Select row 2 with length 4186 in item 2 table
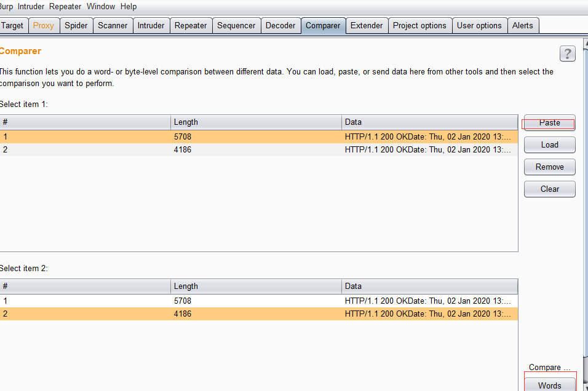This screenshot has height=391, width=588. (x=259, y=314)
